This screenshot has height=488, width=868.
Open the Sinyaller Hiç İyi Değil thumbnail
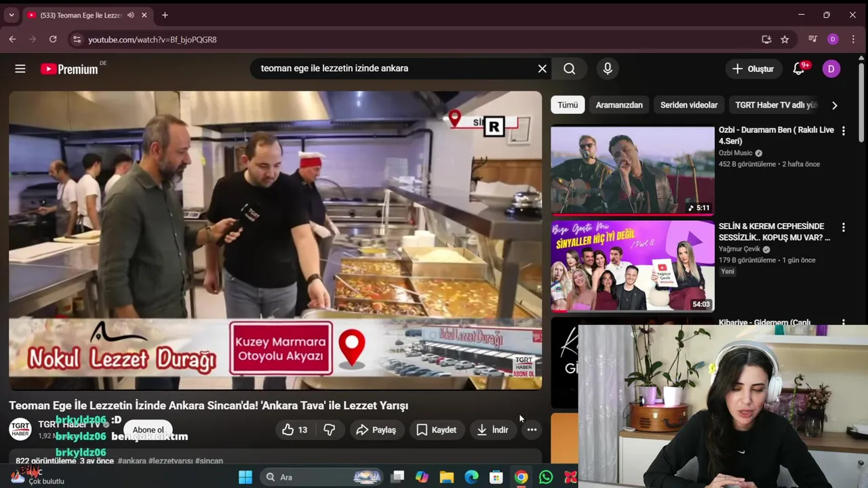[x=632, y=266]
